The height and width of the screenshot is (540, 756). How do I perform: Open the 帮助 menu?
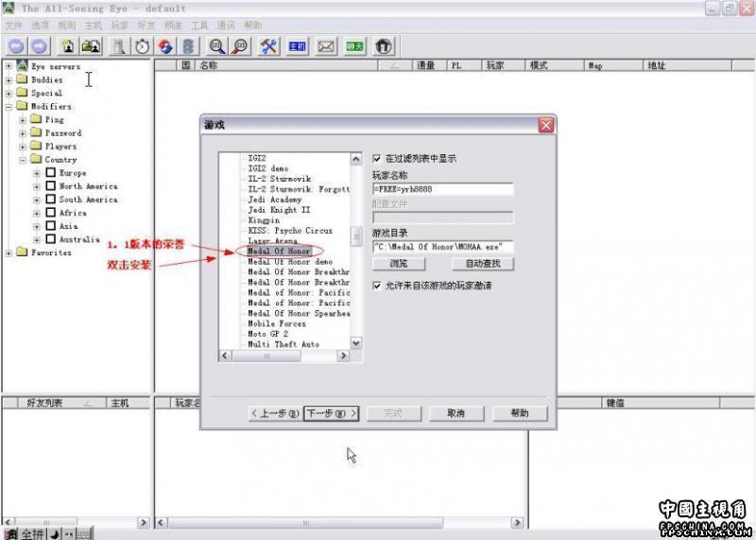pyautogui.click(x=252, y=26)
